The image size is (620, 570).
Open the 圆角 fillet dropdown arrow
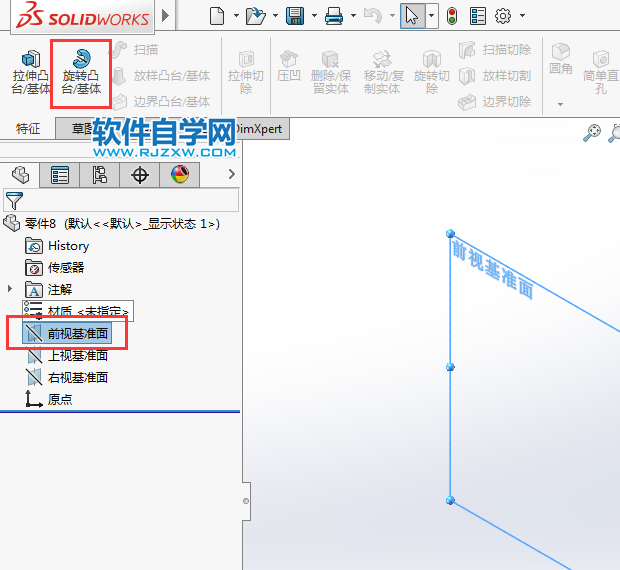coord(560,104)
